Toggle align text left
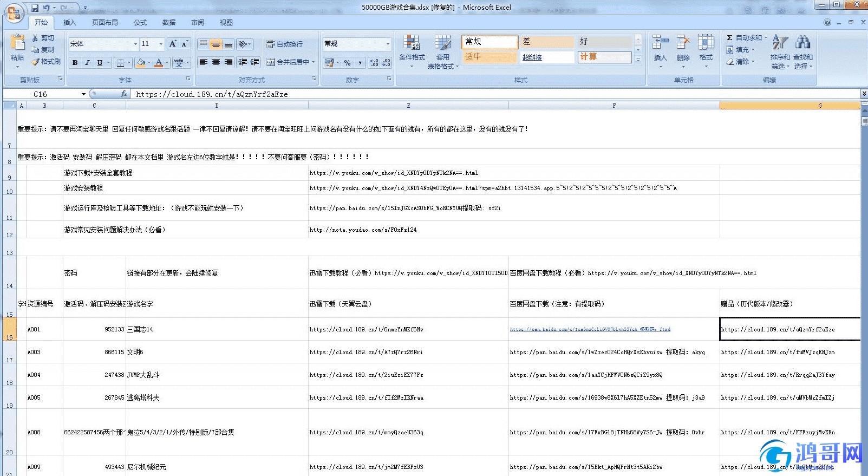 point(204,62)
